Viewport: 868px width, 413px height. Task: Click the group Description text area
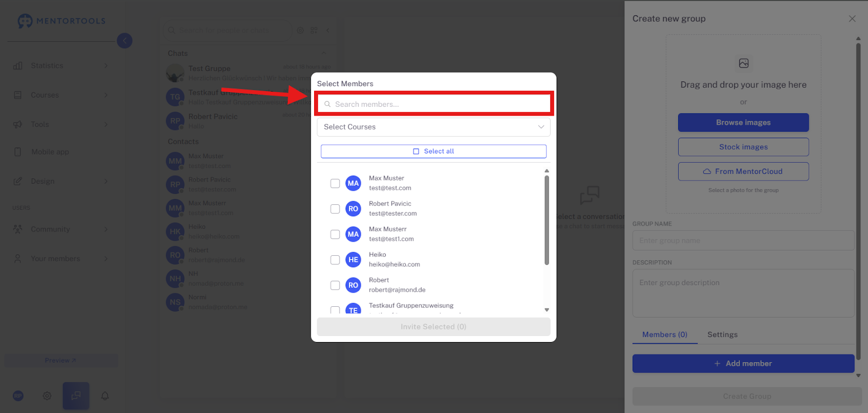743,293
